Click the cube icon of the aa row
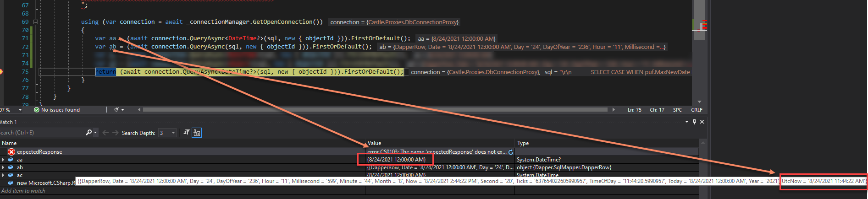868x199 pixels. (x=11, y=160)
